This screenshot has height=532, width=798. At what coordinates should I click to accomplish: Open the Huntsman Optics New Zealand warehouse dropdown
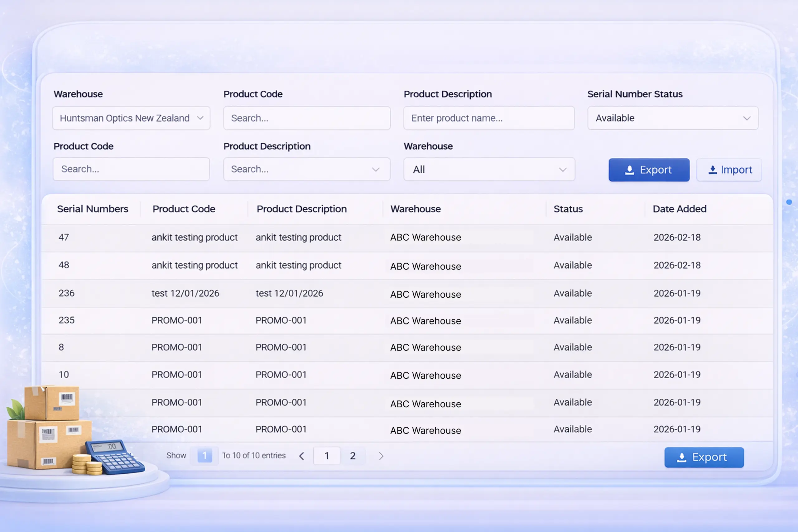point(131,118)
